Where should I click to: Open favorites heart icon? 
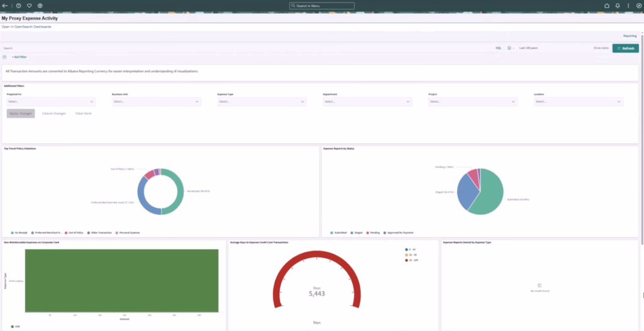coord(29,6)
